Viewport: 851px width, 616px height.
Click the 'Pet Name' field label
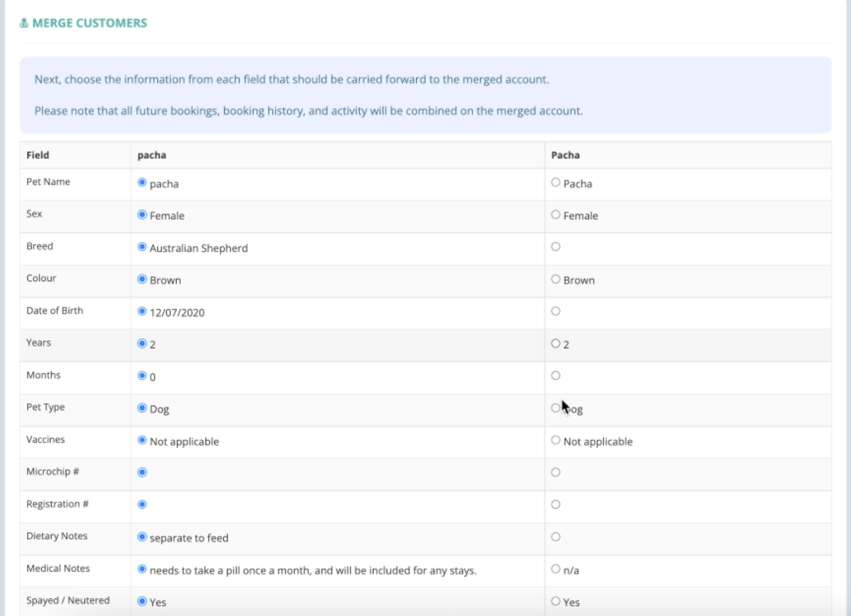(48, 182)
